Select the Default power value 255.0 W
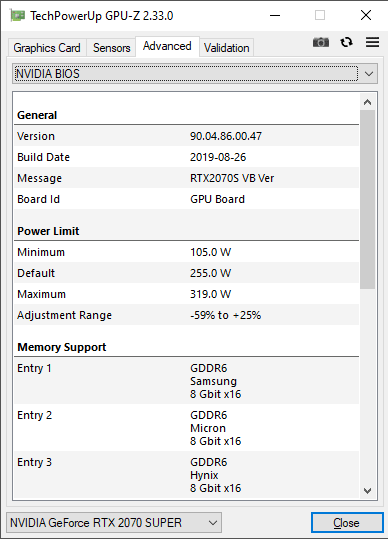This screenshot has width=388, height=539. pos(210,273)
